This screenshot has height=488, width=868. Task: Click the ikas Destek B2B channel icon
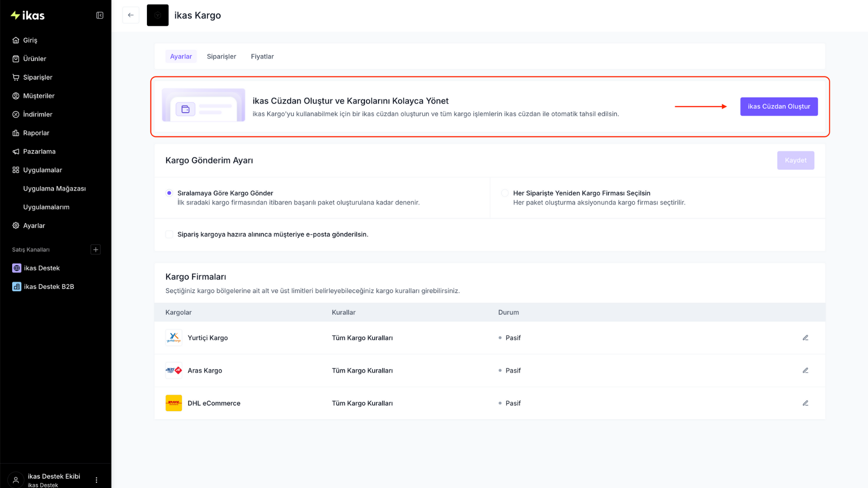17,286
